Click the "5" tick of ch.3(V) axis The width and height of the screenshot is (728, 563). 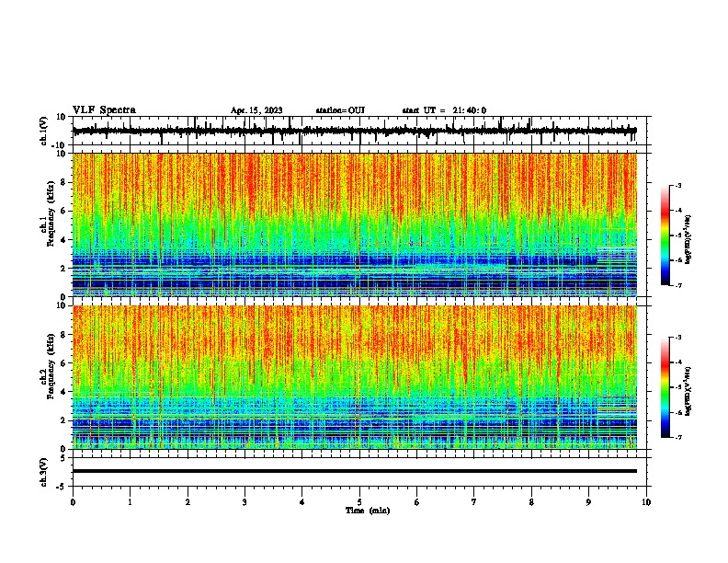pyautogui.click(x=63, y=457)
